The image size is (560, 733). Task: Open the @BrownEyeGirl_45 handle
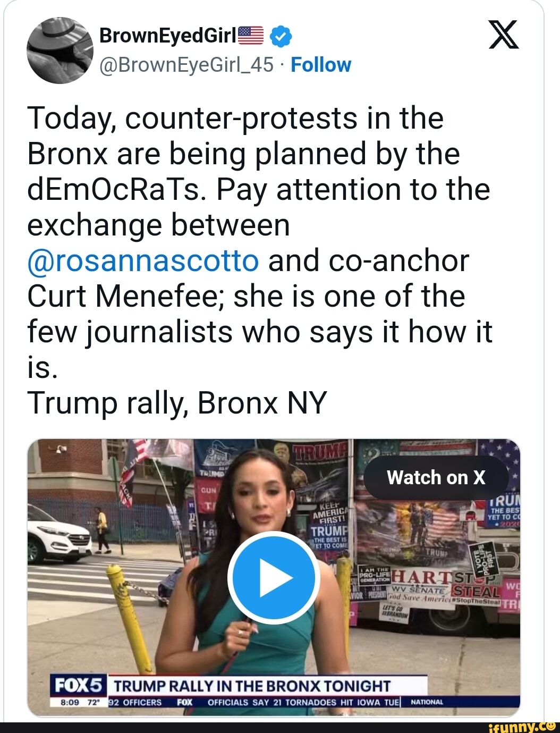tap(186, 65)
